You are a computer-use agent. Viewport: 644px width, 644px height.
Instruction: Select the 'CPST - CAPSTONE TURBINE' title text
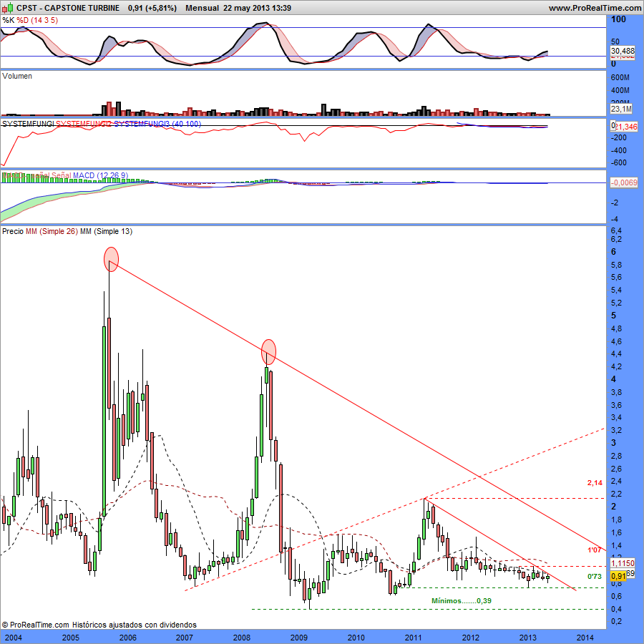click(68, 8)
